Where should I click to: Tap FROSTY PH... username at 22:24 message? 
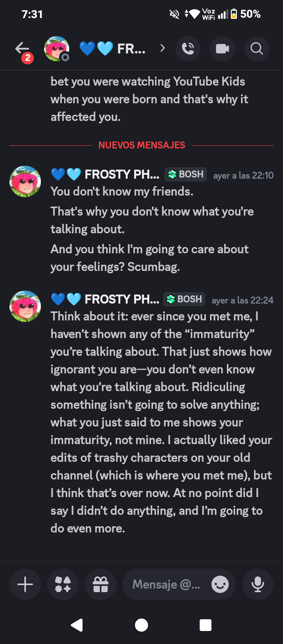click(x=122, y=299)
